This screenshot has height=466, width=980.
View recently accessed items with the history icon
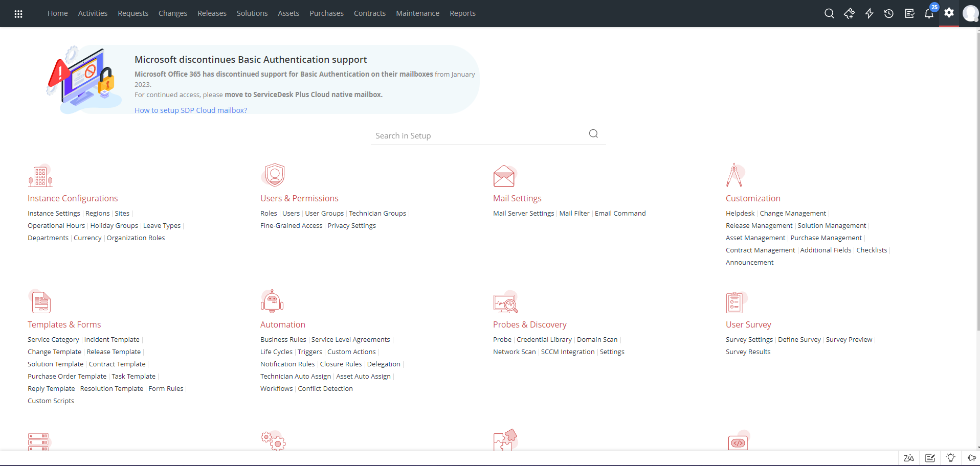pos(888,13)
